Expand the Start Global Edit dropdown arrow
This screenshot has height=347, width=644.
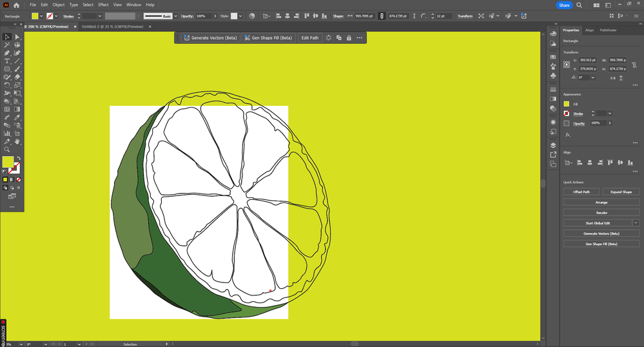636,223
